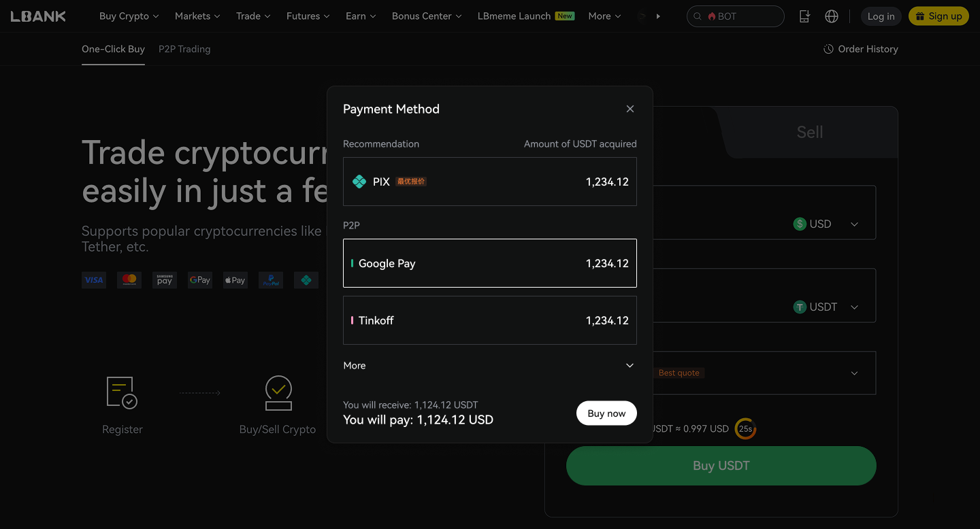The width and height of the screenshot is (980, 529).
Task: Click the Buy now button
Action: point(606,413)
